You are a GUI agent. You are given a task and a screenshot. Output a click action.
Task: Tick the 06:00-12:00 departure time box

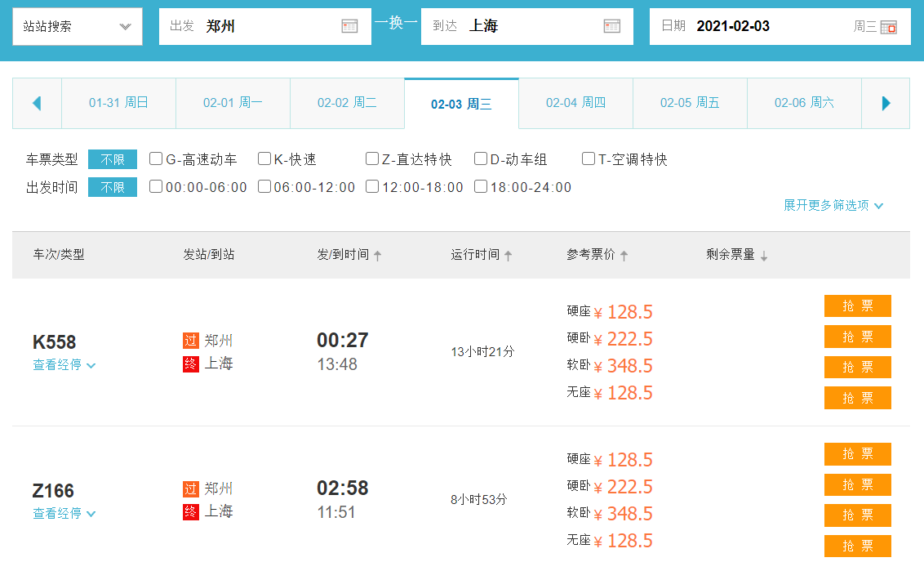click(264, 186)
